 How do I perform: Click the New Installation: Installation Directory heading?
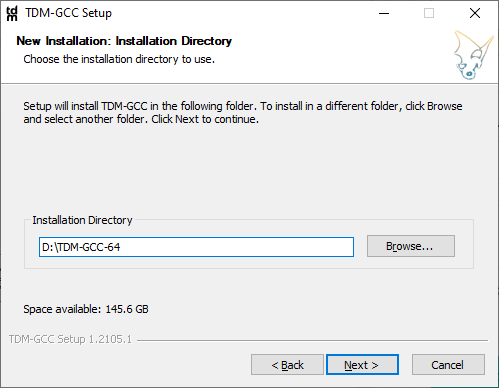click(x=124, y=41)
